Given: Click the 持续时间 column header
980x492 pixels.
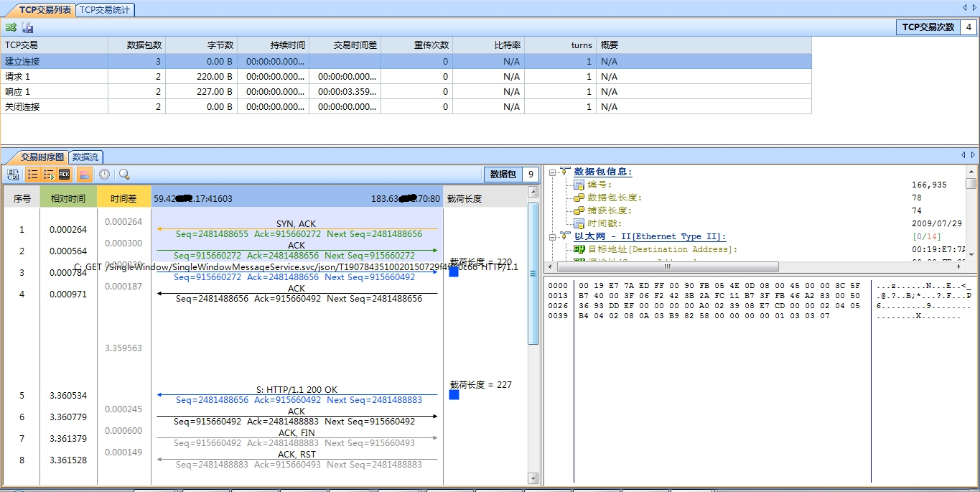Looking at the screenshot, I should click(x=287, y=45).
